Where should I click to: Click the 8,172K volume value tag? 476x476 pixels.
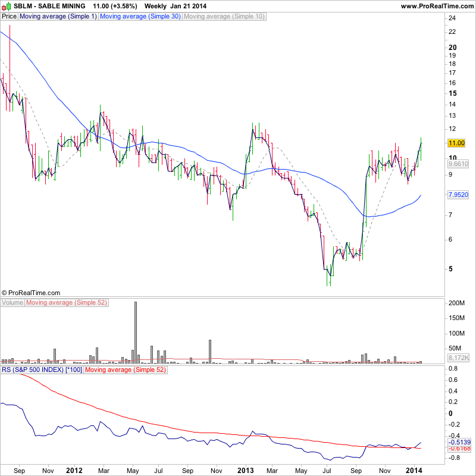point(458,358)
